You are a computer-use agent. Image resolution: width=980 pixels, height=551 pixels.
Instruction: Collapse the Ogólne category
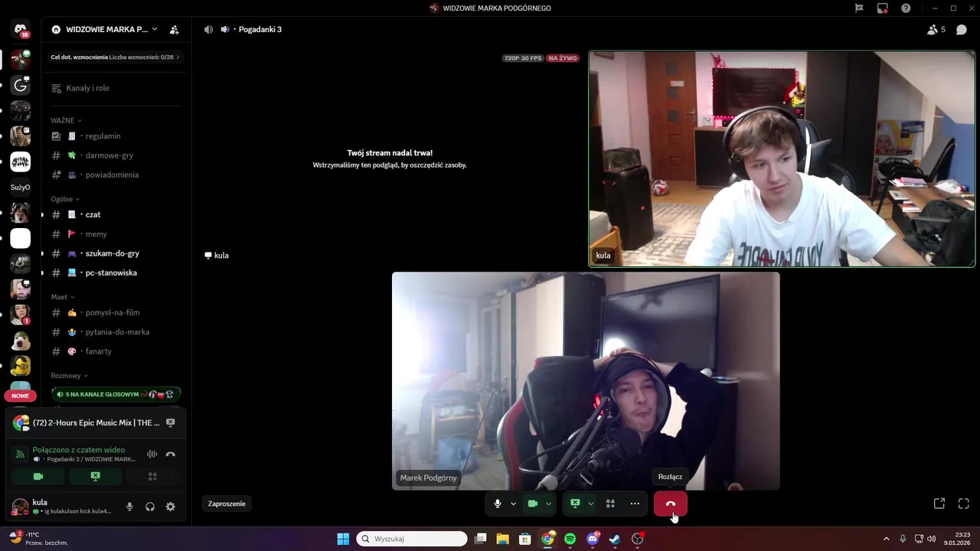click(66, 199)
